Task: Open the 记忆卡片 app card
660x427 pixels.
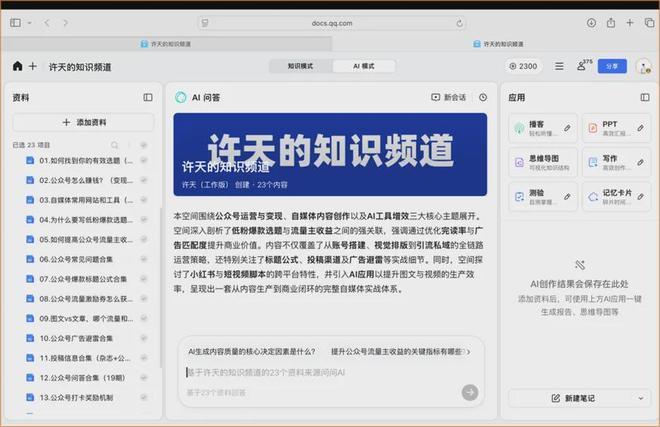Action: click(616, 196)
